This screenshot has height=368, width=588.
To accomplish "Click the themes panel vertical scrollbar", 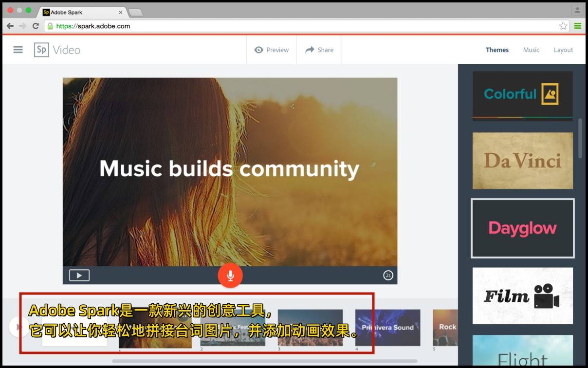I will 580,138.
